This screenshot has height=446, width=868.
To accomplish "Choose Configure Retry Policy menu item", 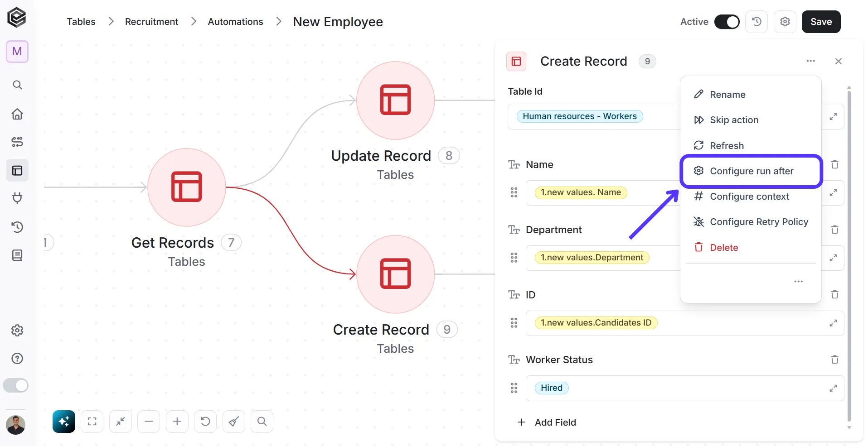I will point(751,222).
